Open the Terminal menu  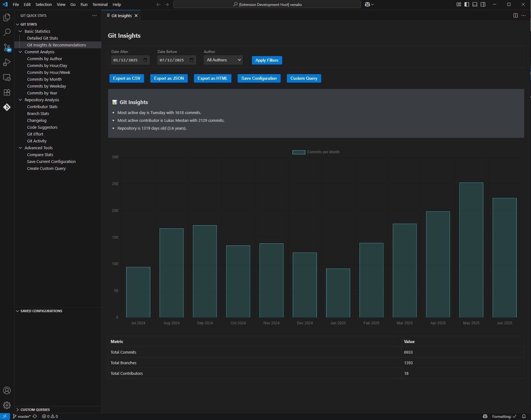tap(100, 4)
